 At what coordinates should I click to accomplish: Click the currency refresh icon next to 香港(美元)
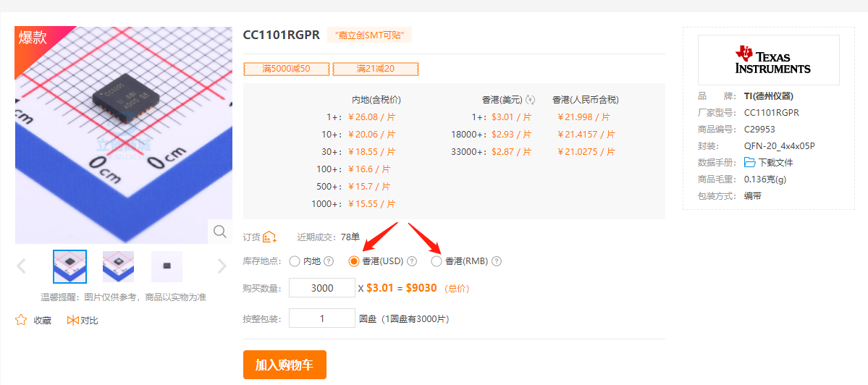(531, 100)
